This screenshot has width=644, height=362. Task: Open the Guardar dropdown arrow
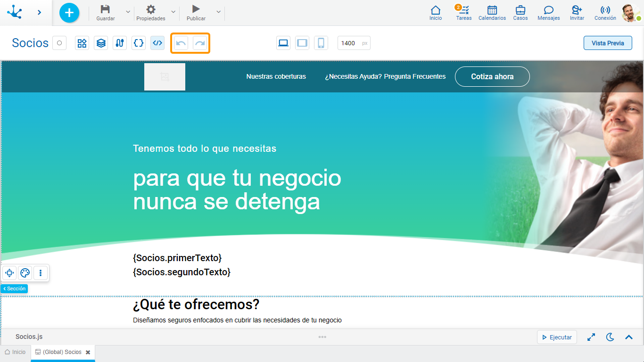click(x=128, y=12)
